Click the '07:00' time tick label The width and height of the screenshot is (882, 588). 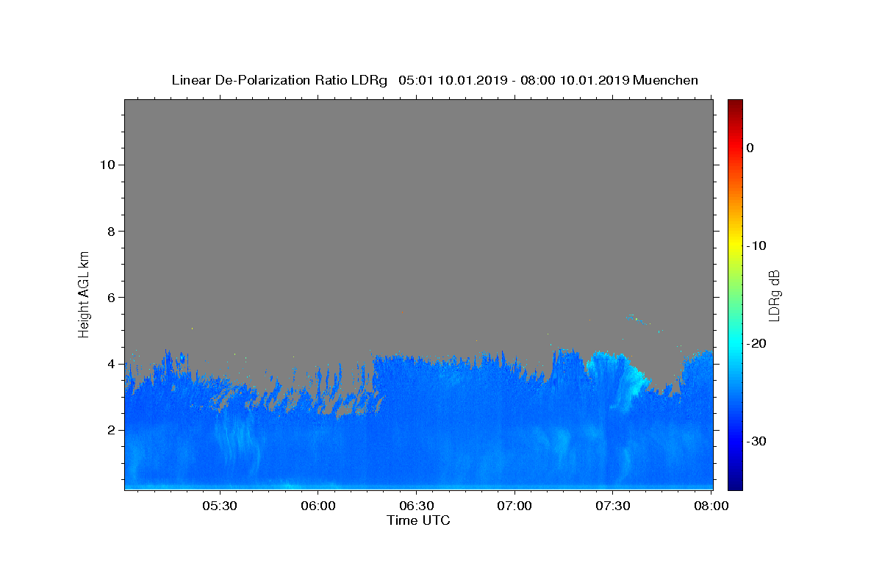tap(514, 506)
